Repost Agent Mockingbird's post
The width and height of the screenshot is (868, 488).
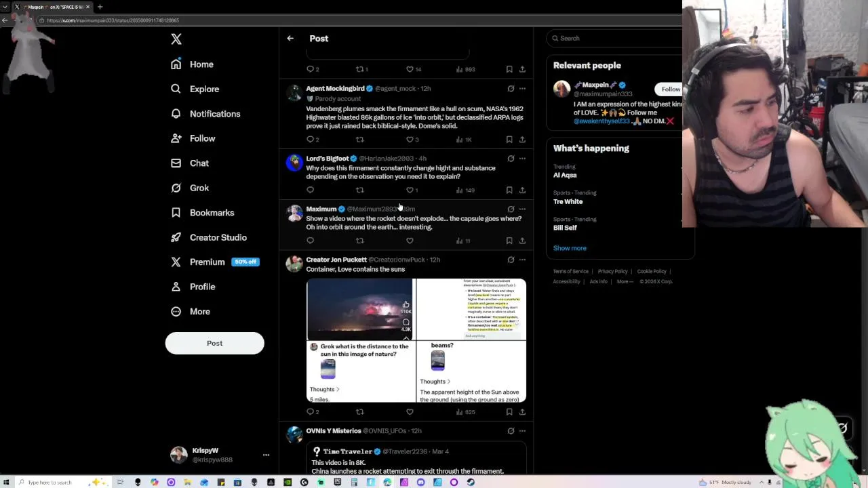coord(360,140)
